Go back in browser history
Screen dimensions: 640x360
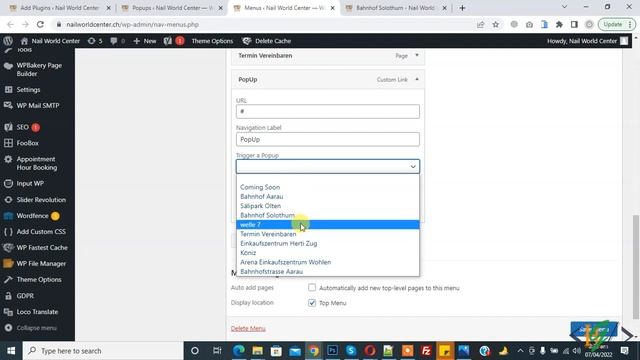(x=10, y=24)
